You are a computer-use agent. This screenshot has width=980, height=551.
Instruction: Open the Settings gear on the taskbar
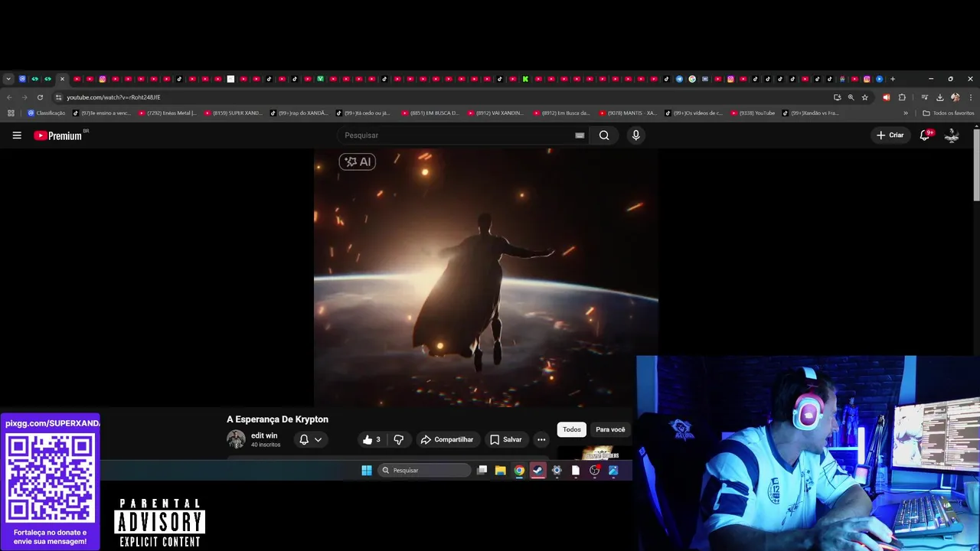click(x=557, y=470)
